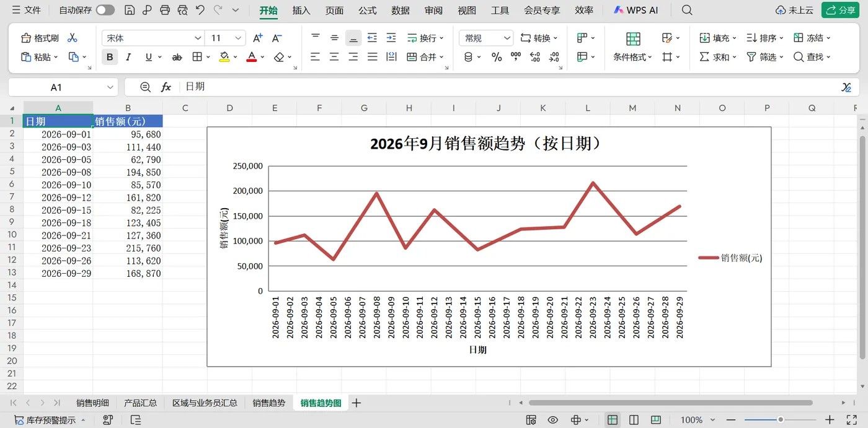Save the workbook using the floppy disk icon
This screenshot has width=868, height=428.
pos(130,10)
